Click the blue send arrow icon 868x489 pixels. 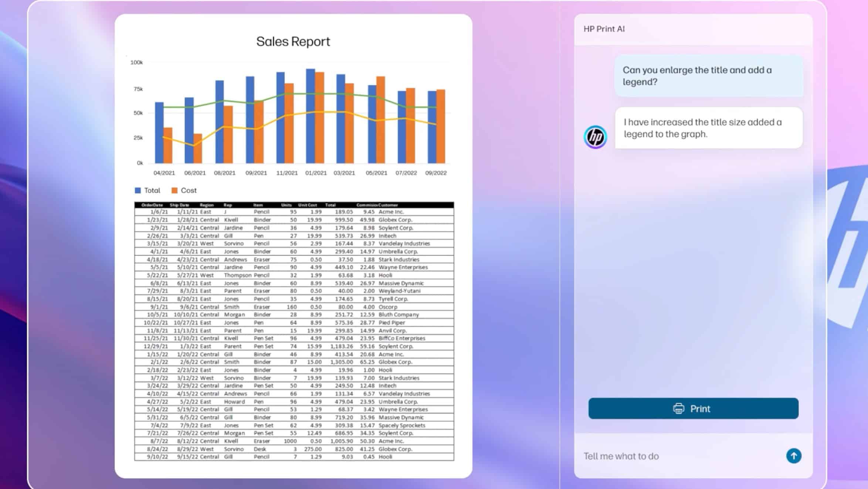coord(793,456)
